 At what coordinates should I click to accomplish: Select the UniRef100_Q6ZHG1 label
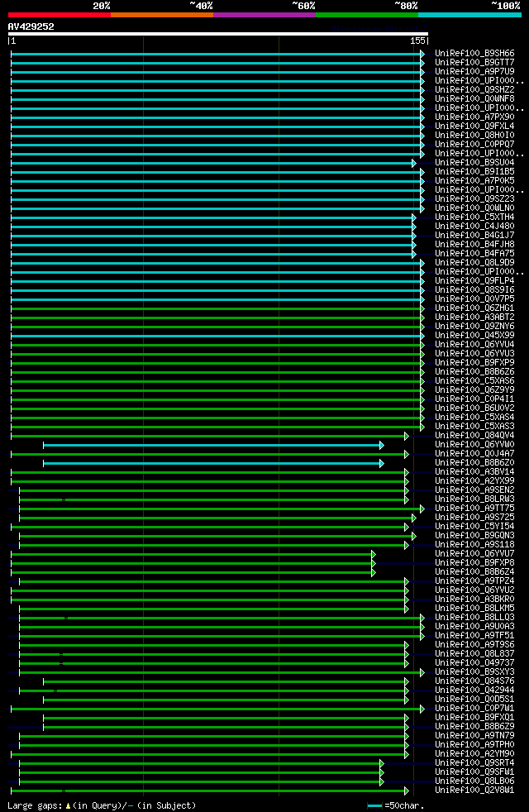click(474, 308)
